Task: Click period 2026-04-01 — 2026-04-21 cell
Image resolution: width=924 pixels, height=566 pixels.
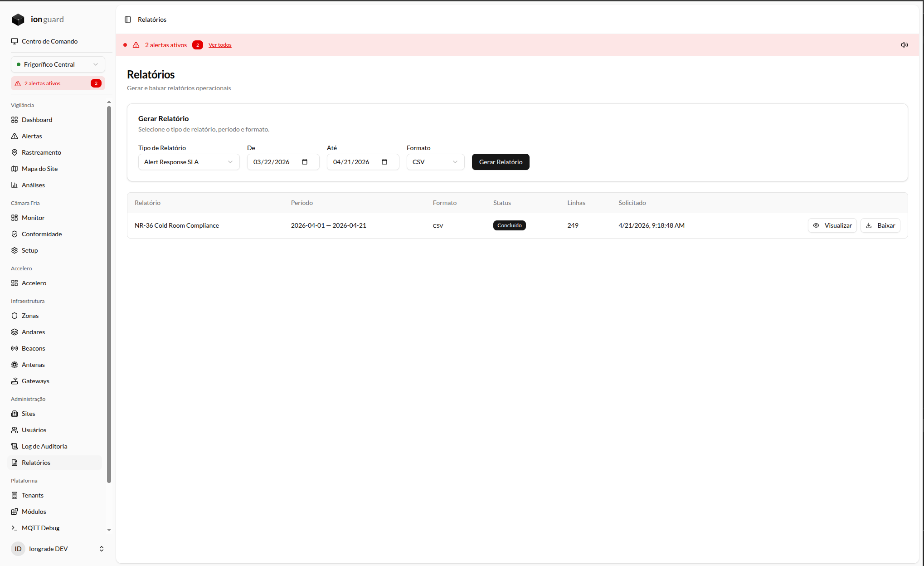Action: coord(329,225)
